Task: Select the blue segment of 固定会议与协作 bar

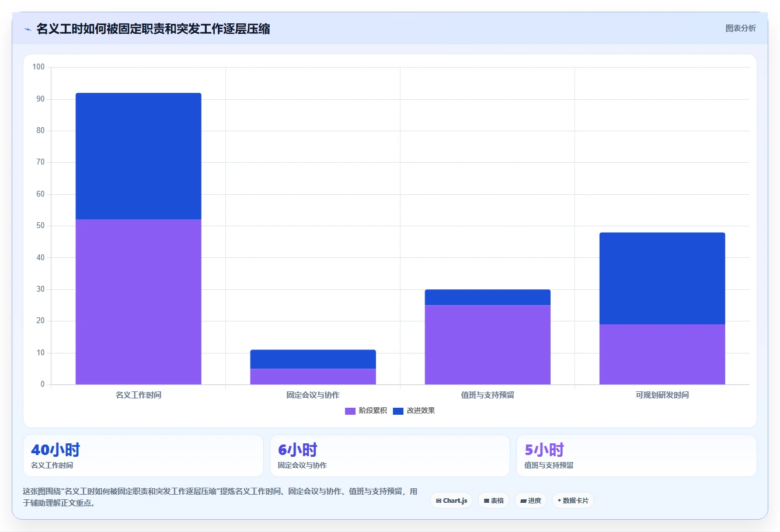Action: [x=313, y=359]
